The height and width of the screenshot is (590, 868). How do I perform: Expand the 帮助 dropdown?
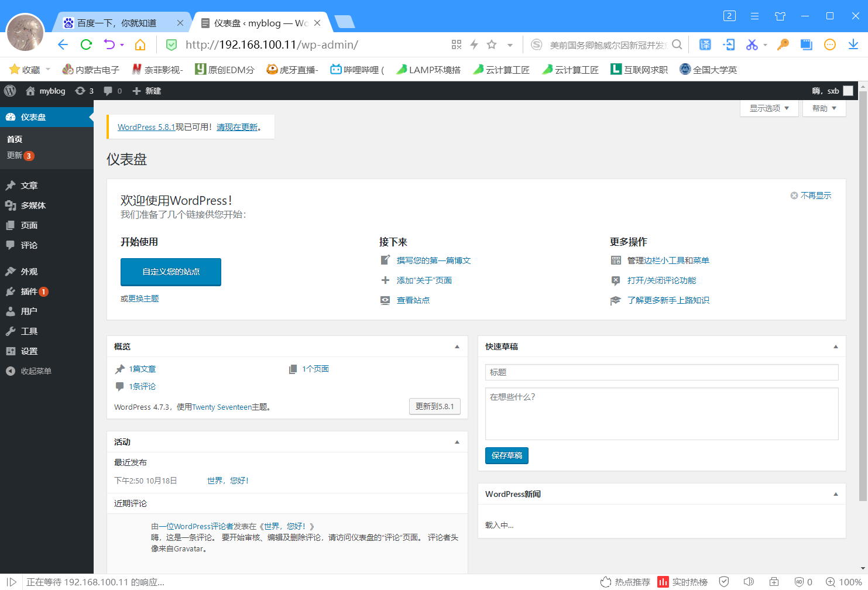click(824, 108)
